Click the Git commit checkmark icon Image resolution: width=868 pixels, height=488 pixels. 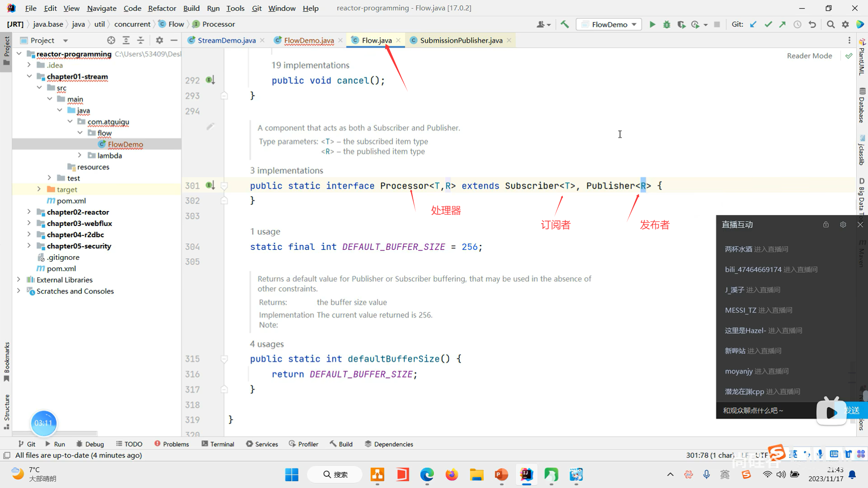point(768,24)
